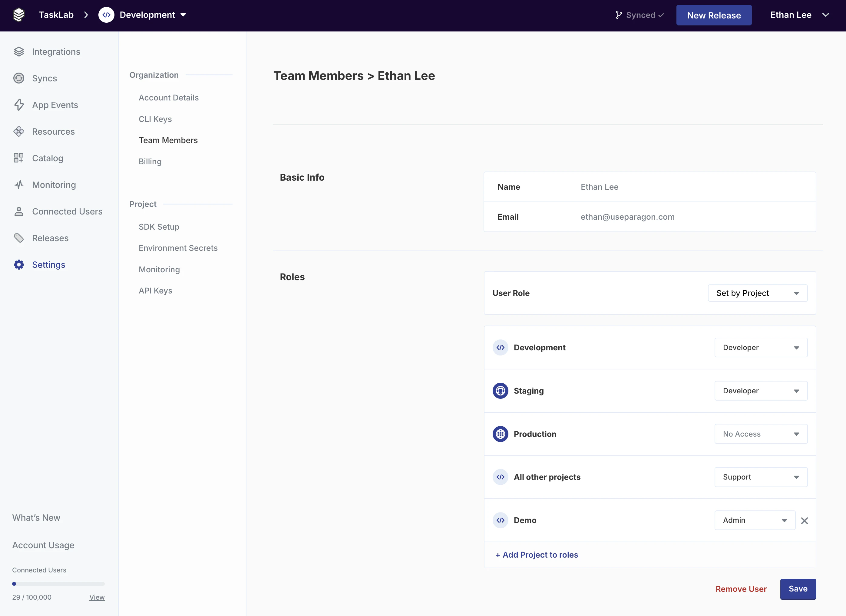Click the Resources diamond icon

[x=19, y=132]
